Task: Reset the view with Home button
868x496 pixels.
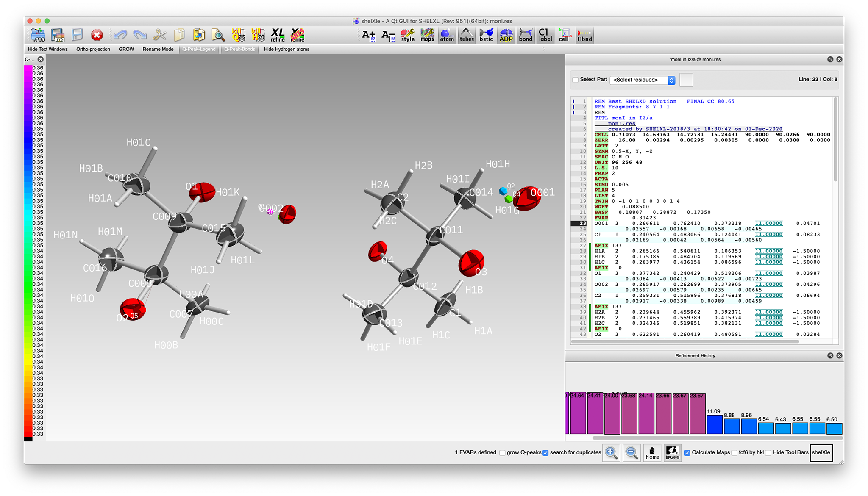Action: point(652,452)
